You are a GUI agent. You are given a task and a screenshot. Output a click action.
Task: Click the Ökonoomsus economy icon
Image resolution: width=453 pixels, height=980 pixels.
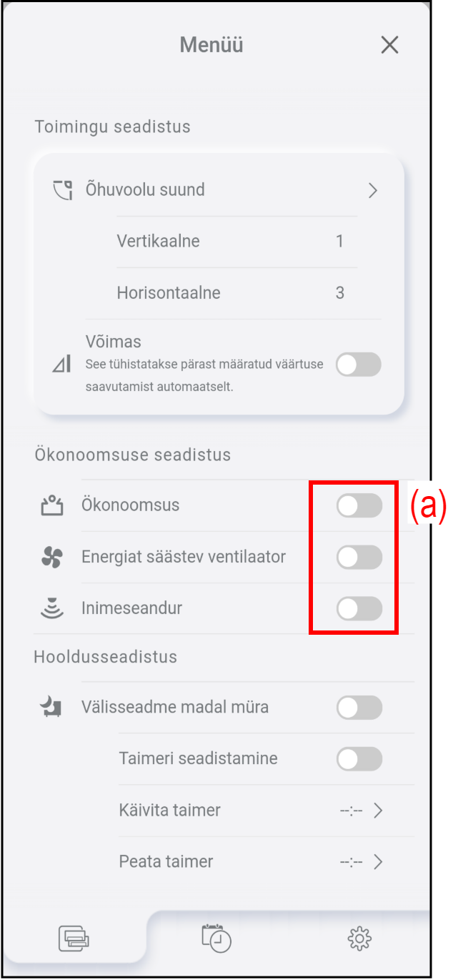pyautogui.click(x=51, y=506)
